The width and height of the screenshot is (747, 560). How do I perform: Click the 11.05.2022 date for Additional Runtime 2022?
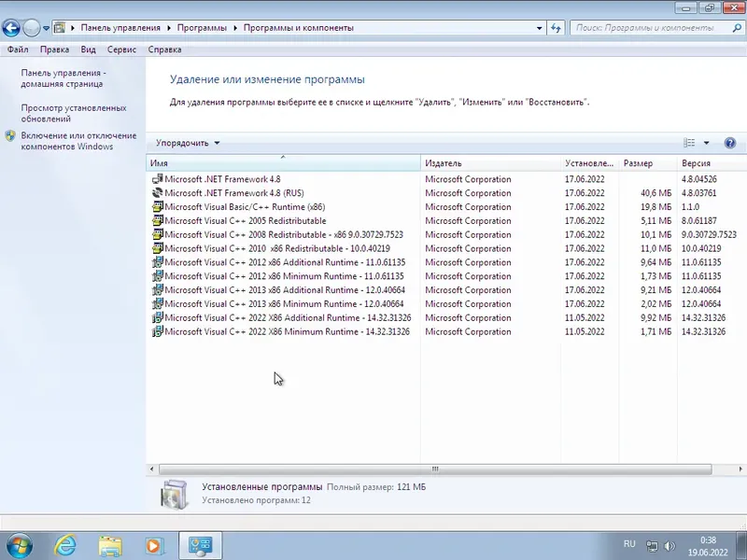[585, 317]
